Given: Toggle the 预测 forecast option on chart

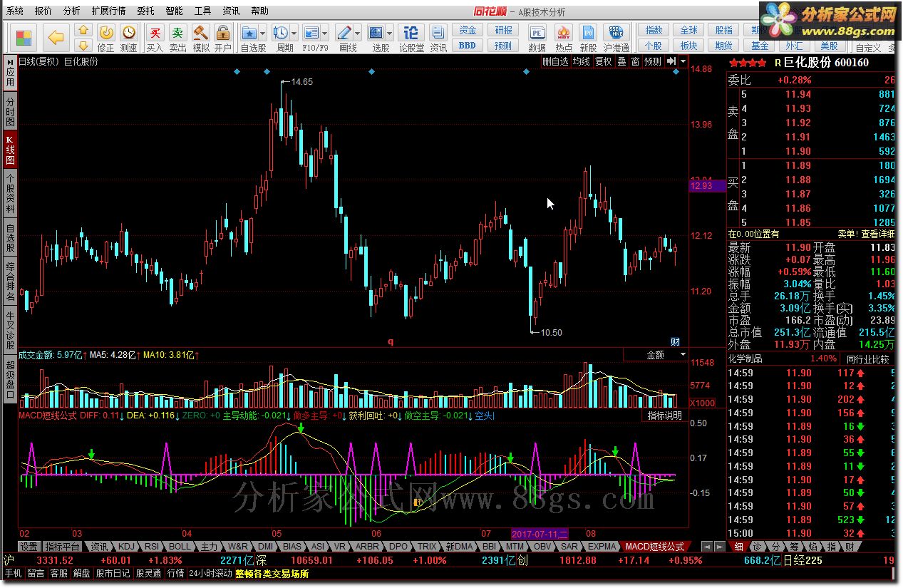Looking at the screenshot, I should point(653,62).
